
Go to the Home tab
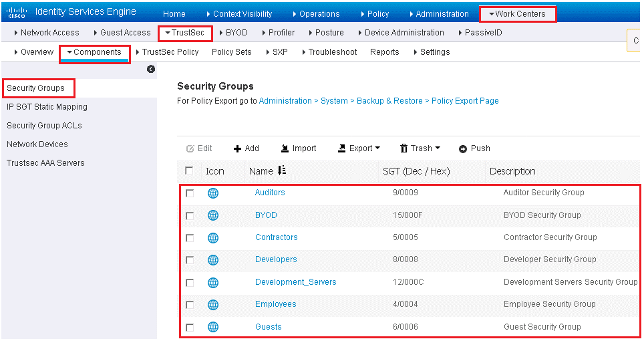[x=174, y=14]
